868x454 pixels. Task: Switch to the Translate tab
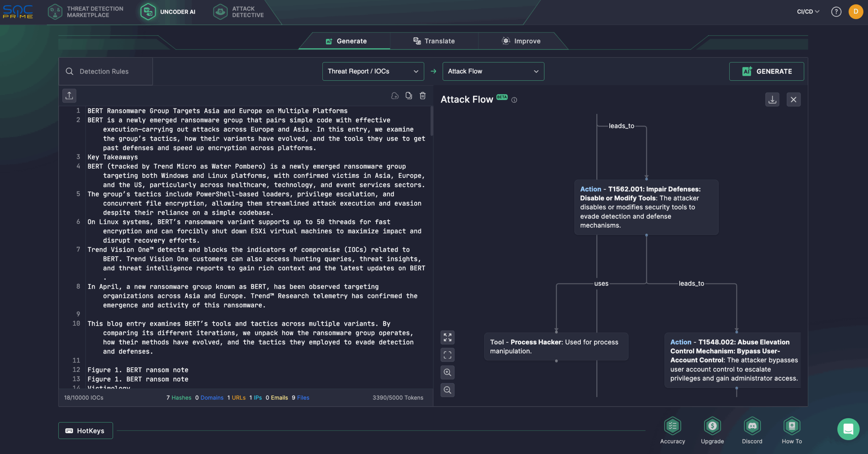(x=434, y=41)
